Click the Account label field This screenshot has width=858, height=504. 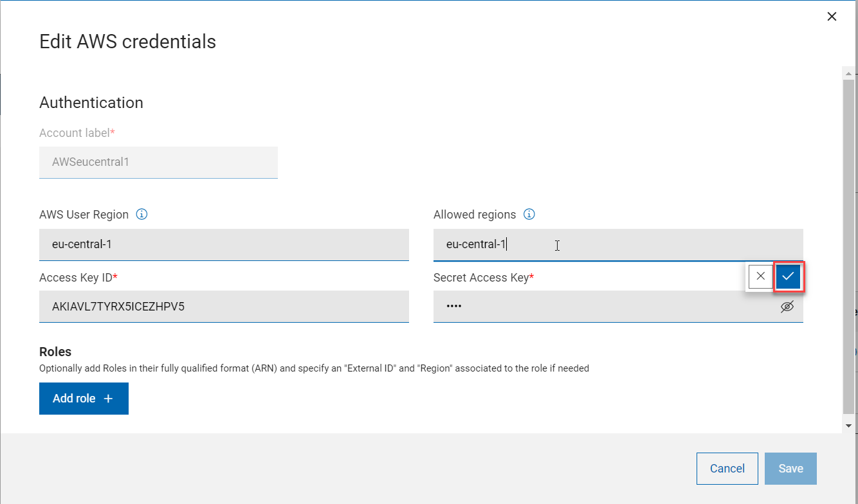pos(158,162)
